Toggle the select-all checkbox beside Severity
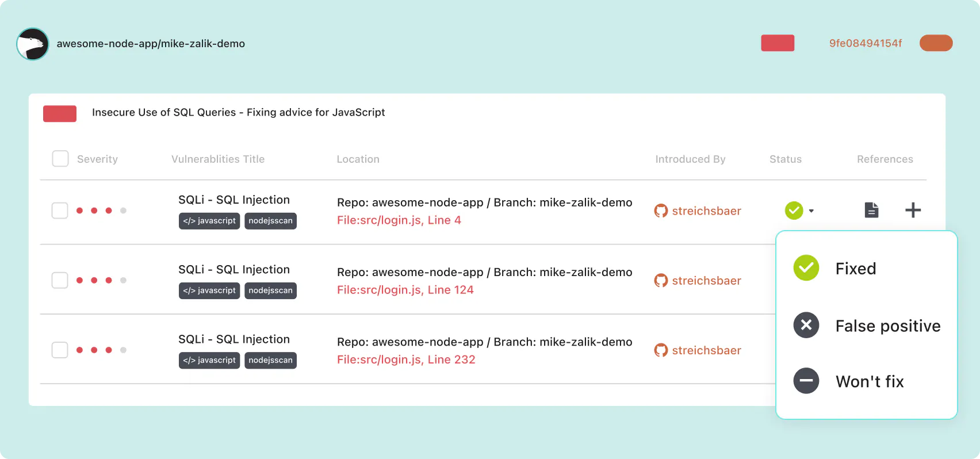The height and width of the screenshot is (459, 980). (x=60, y=159)
